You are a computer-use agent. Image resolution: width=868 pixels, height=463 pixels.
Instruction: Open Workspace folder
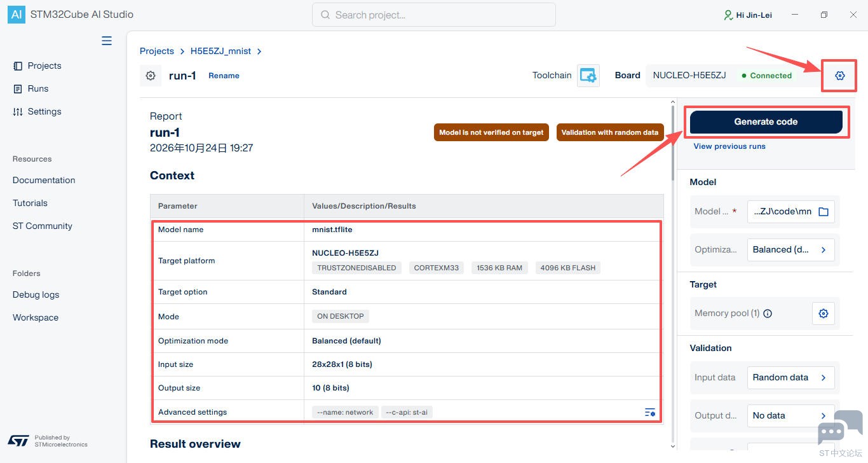(36, 317)
